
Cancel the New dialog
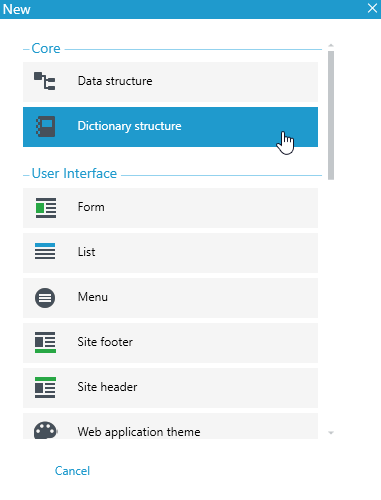click(72, 471)
